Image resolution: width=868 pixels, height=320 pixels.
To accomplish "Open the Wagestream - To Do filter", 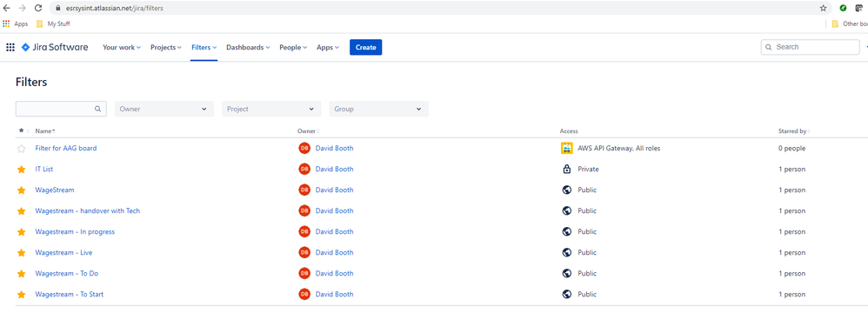I will [67, 274].
